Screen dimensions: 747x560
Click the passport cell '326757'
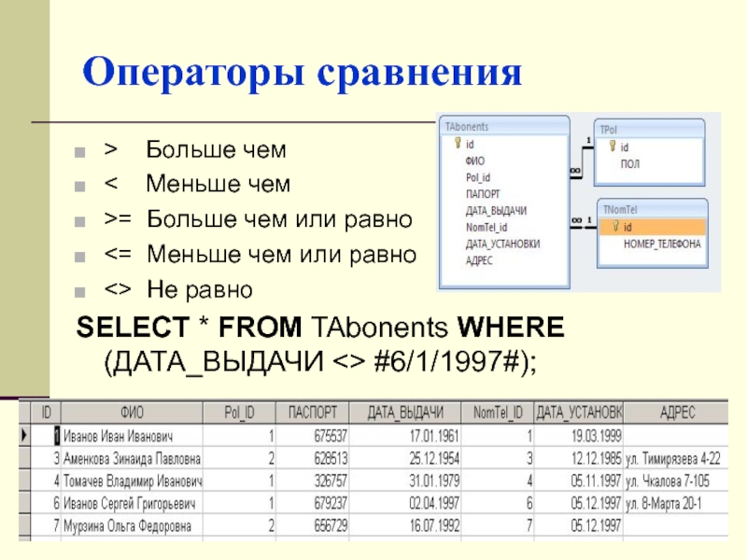313,481
